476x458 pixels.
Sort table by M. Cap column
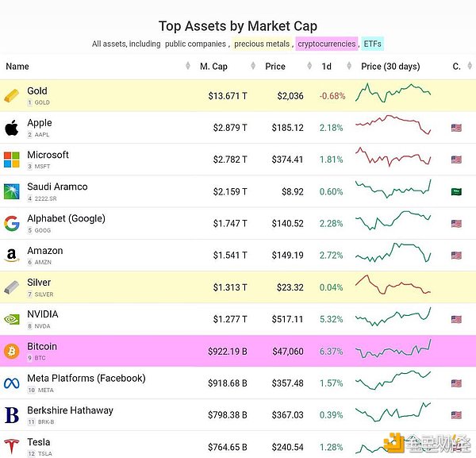[x=214, y=67]
